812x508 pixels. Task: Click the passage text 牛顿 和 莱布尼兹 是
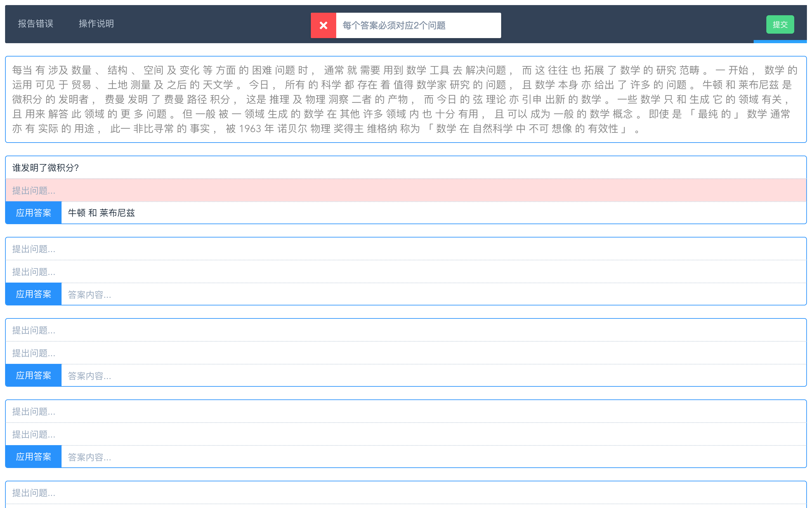pyautogui.click(x=747, y=85)
